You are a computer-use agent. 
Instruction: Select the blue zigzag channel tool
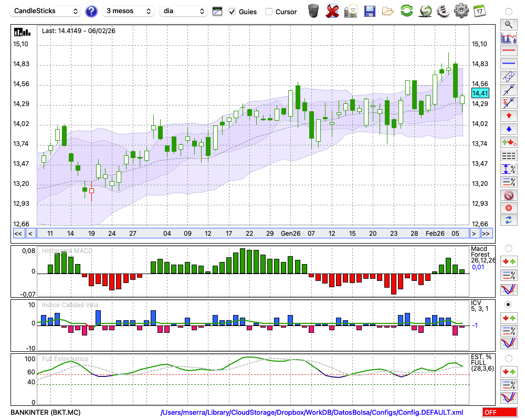pos(509,77)
